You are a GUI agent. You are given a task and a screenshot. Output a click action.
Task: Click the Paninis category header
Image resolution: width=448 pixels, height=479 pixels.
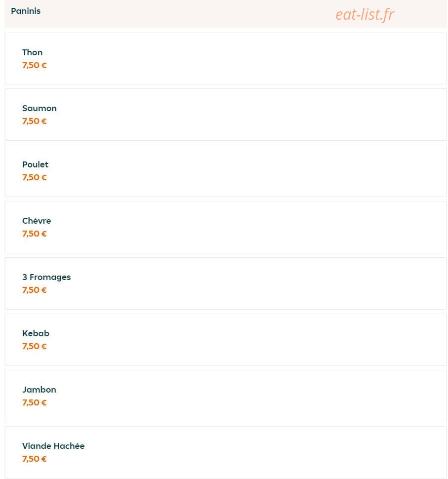click(x=26, y=11)
